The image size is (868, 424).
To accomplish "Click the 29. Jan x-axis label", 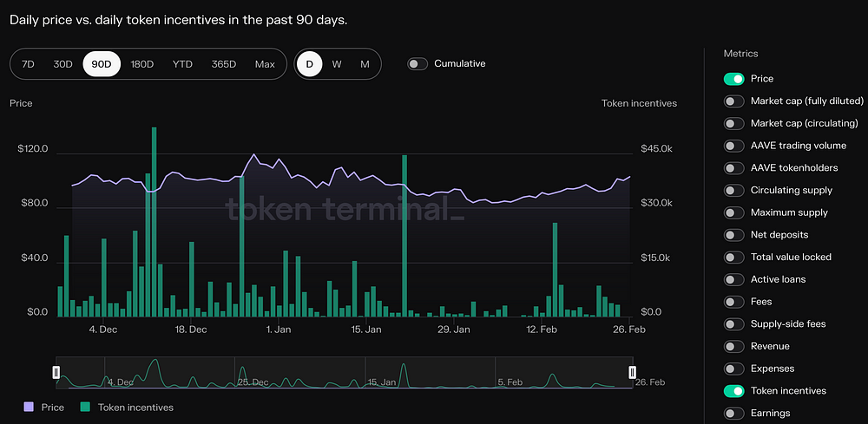I will click(453, 329).
